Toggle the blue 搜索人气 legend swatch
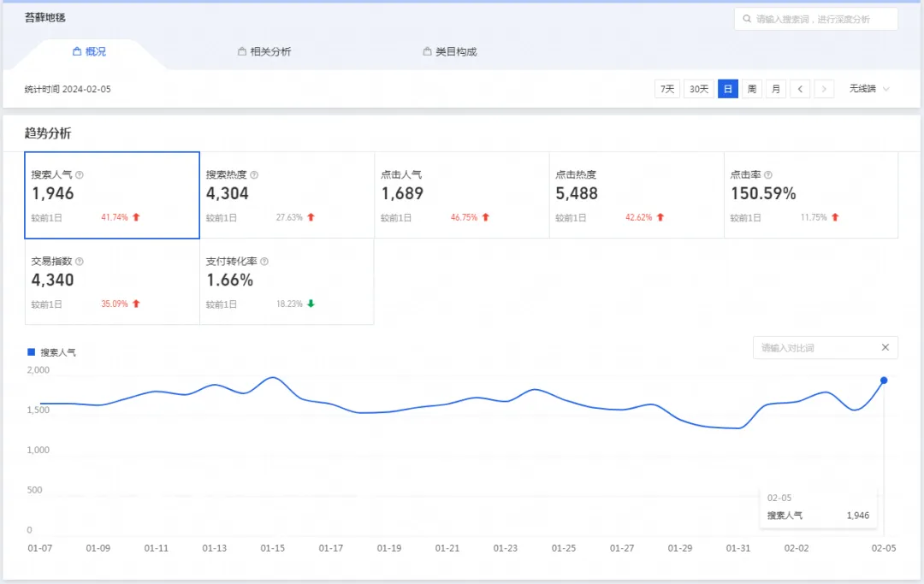Viewport: 924px width, 584px height. coord(32,351)
